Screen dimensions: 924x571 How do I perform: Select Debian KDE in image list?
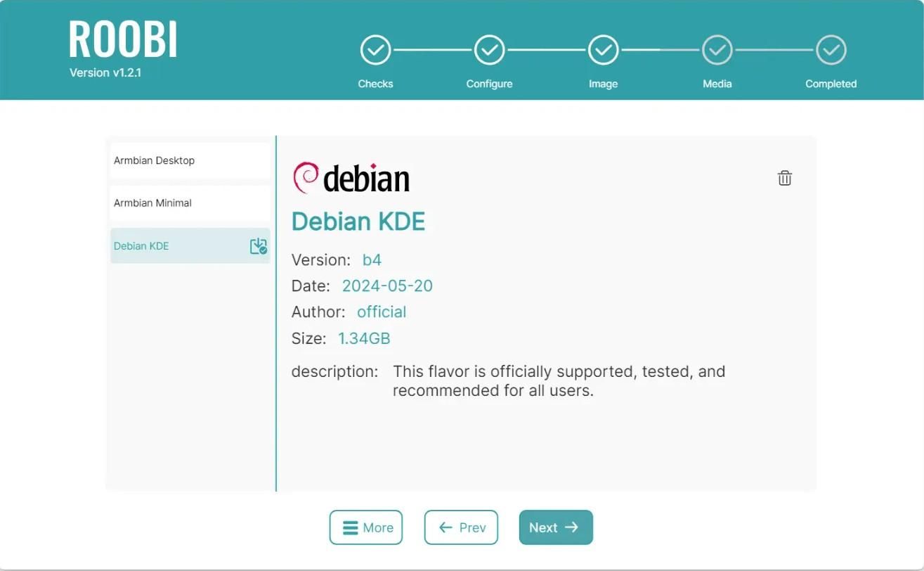point(190,245)
